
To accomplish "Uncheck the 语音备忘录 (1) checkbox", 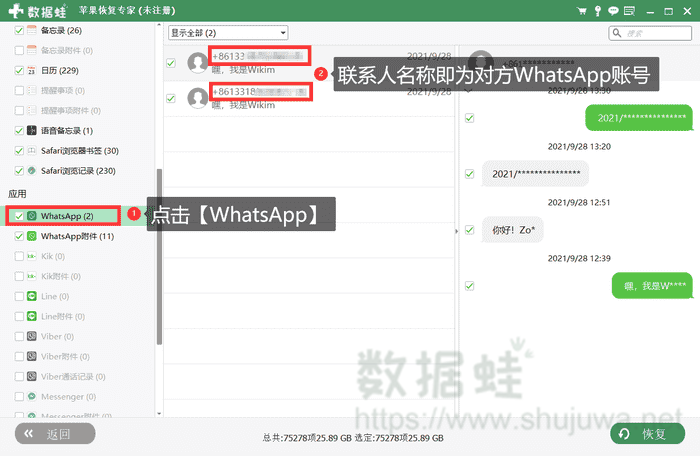I will pos(19,130).
